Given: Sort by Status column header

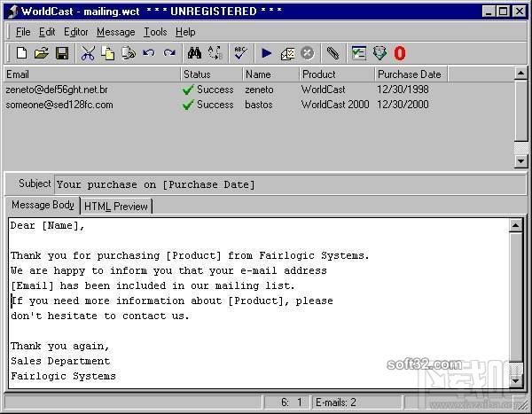Looking at the screenshot, I should coord(212,74).
